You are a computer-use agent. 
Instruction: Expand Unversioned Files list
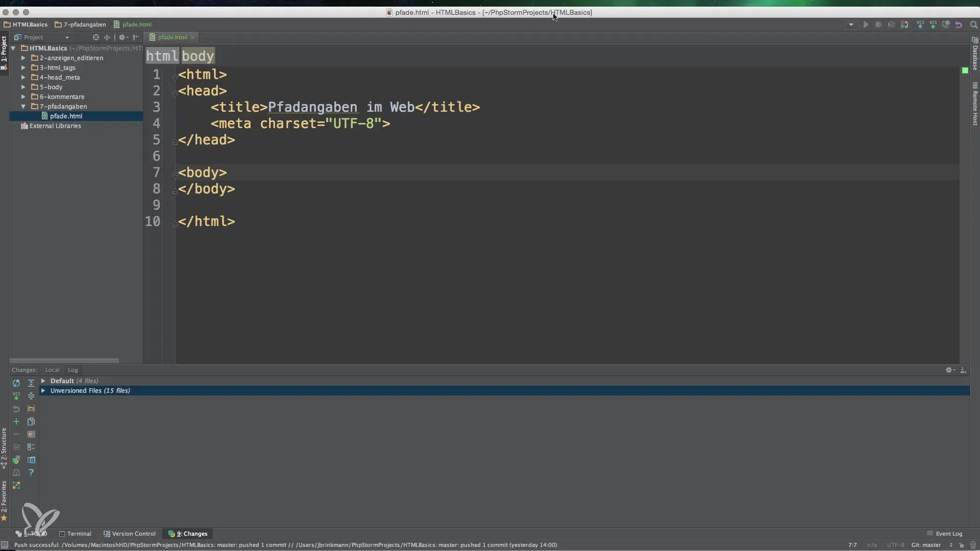43,391
